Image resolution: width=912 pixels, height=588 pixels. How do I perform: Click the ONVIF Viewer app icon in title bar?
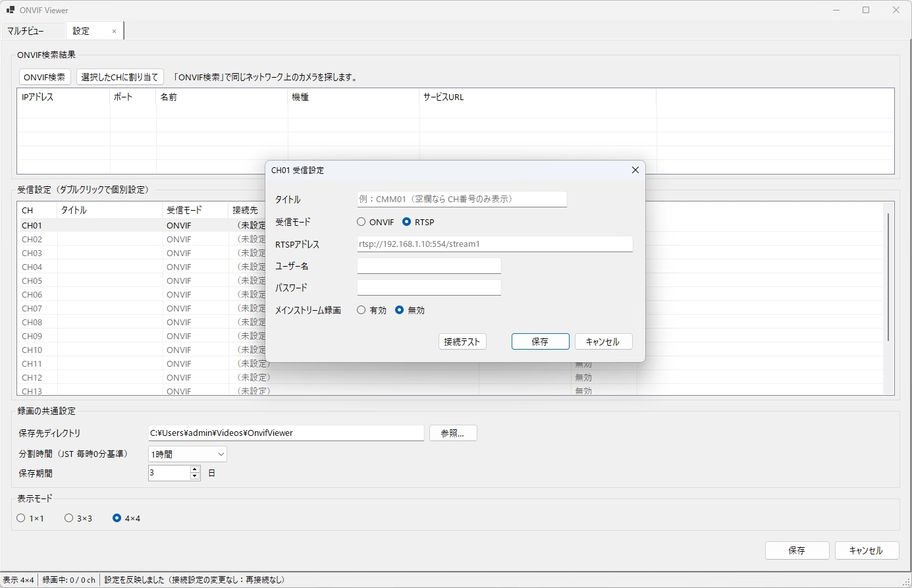[x=11, y=10]
